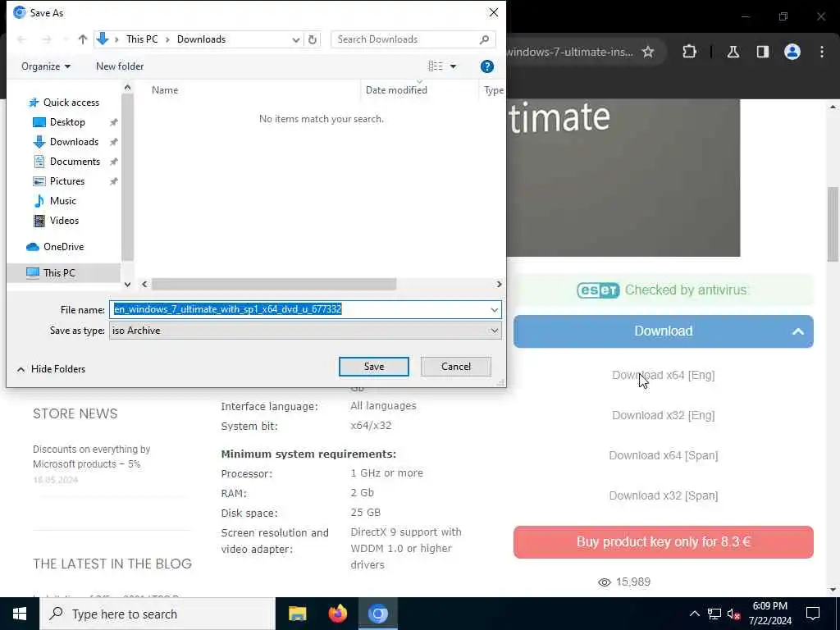Expand the File name dropdown arrow
The image size is (840, 630).
(x=494, y=309)
